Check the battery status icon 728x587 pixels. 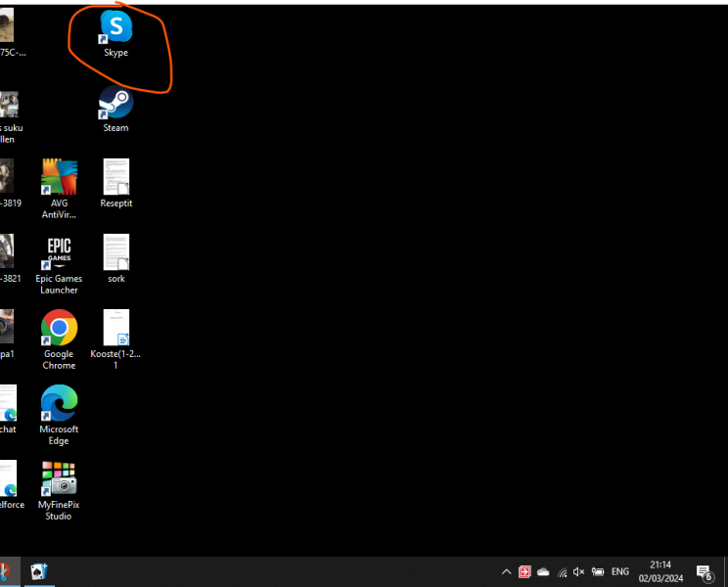598,571
